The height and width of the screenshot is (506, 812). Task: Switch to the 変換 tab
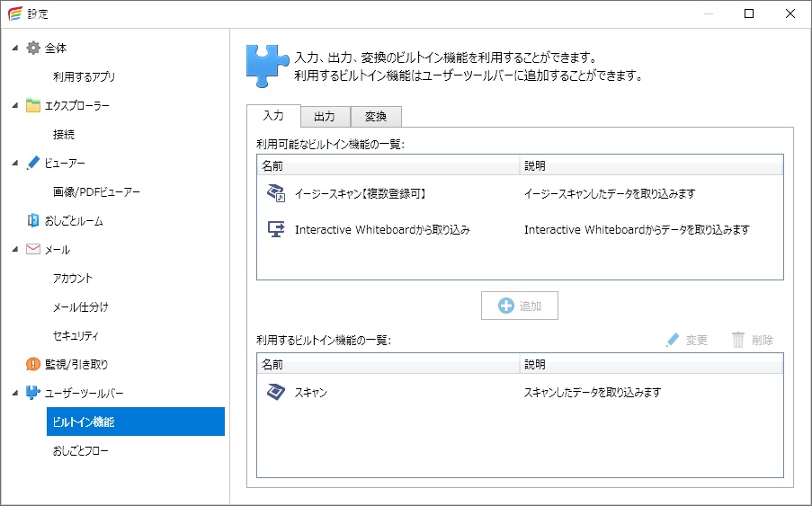coord(376,117)
